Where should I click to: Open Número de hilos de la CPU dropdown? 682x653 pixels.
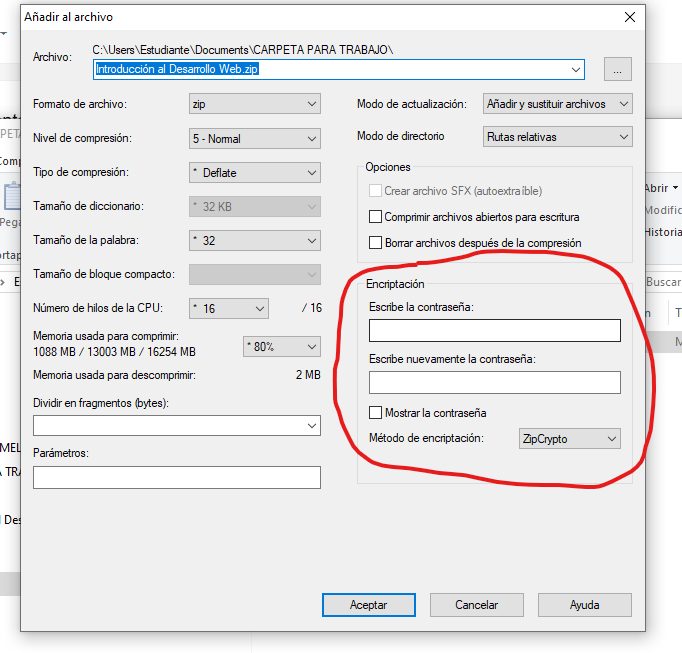tap(229, 309)
